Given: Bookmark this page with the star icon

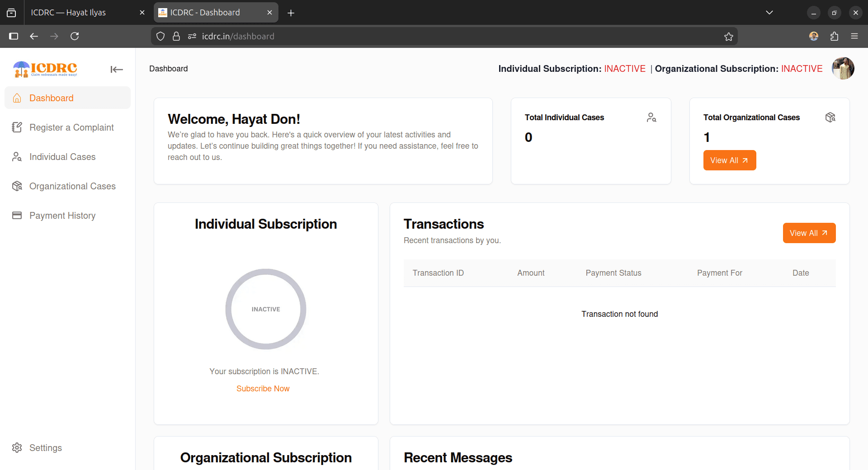Looking at the screenshot, I should [x=729, y=37].
